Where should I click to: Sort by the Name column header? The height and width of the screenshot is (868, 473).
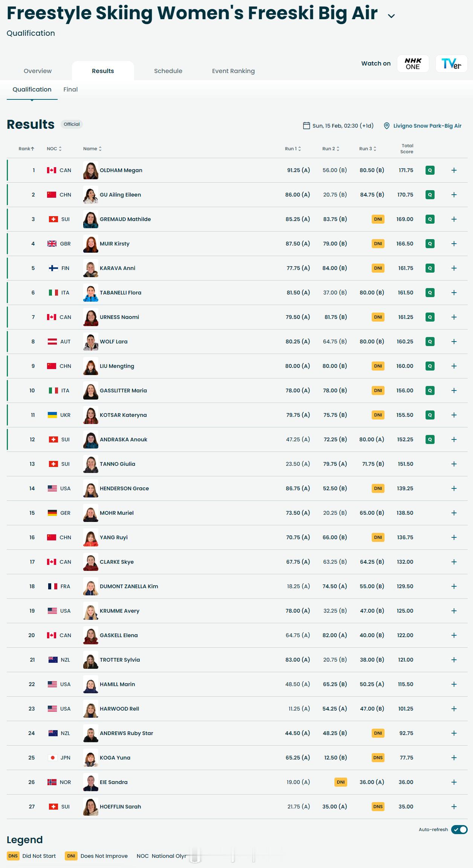point(92,149)
